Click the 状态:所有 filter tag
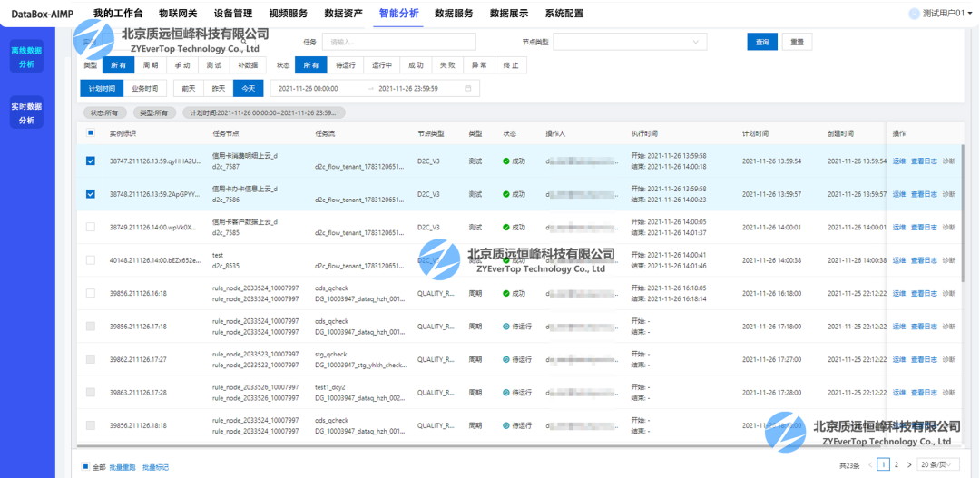Image resolution: width=980 pixels, height=478 pixels. click(x=104, y=113)
